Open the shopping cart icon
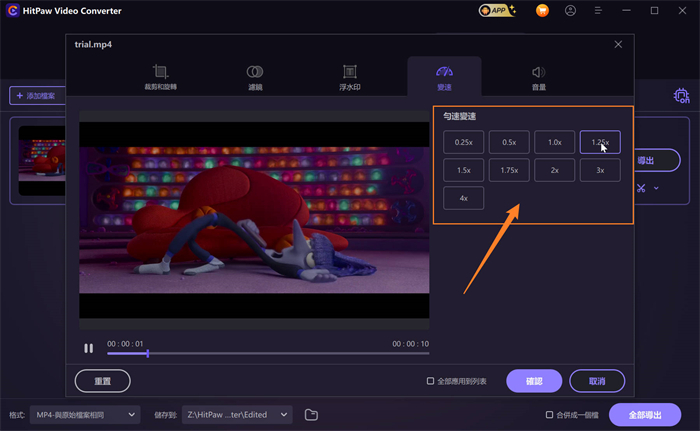700x431 pixels. [x=542, y=10]
